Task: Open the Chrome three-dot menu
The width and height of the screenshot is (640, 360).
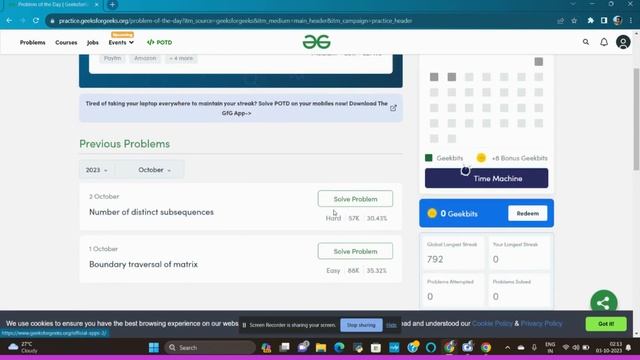Action: click(631, 20)
